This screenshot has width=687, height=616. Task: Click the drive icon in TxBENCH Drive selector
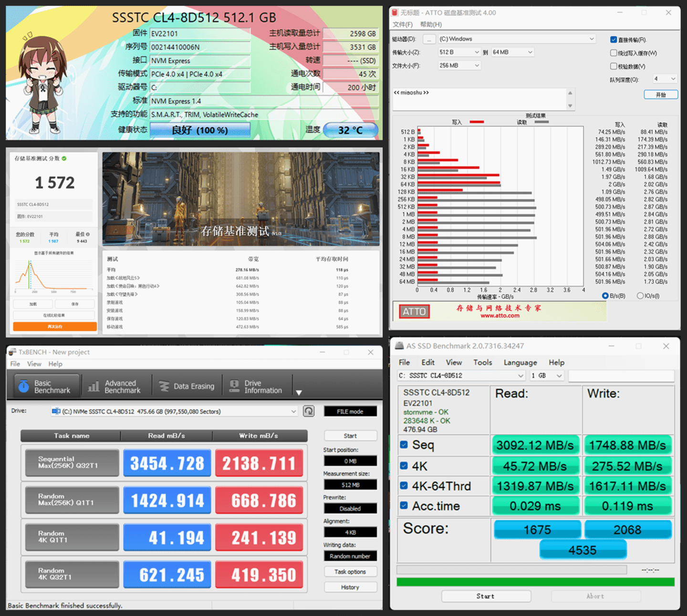pos(56,411)
